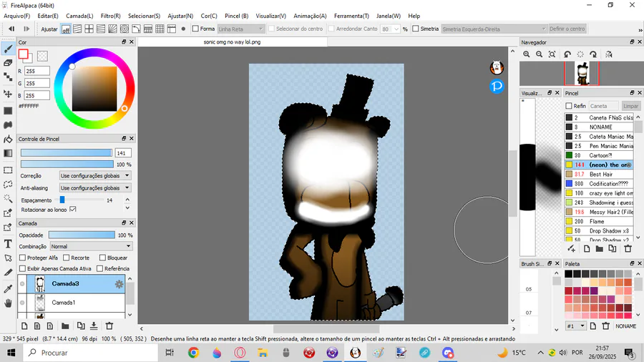
Task: Hide the Camada3 layer visibility
Action: click(22, 284)
